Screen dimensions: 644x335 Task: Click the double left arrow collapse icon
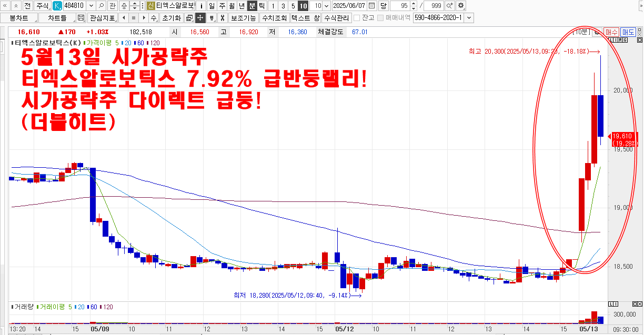pyautogui.click(x=5, y=6)
